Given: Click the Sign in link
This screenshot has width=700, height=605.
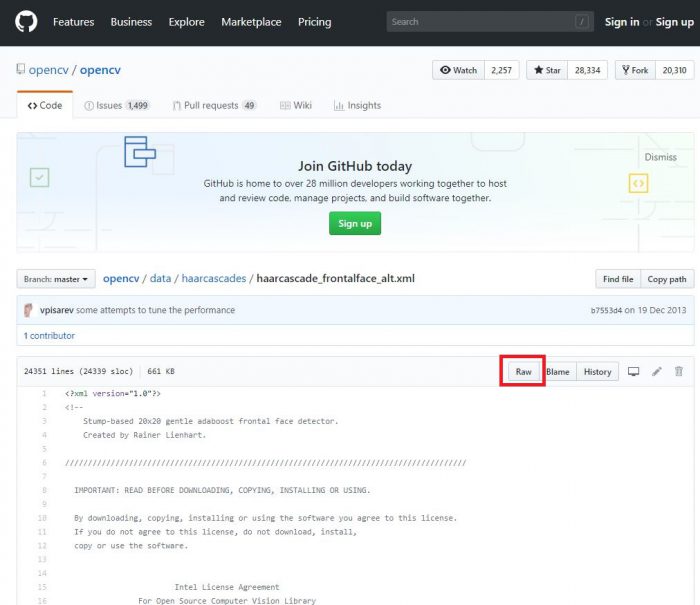Looking at the screenshot, I should point(622,22).
